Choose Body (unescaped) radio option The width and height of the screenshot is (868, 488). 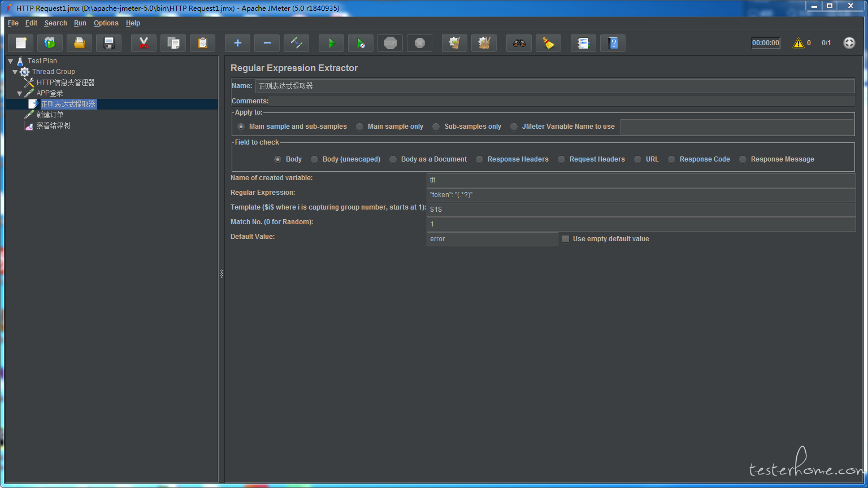(314, 159)
